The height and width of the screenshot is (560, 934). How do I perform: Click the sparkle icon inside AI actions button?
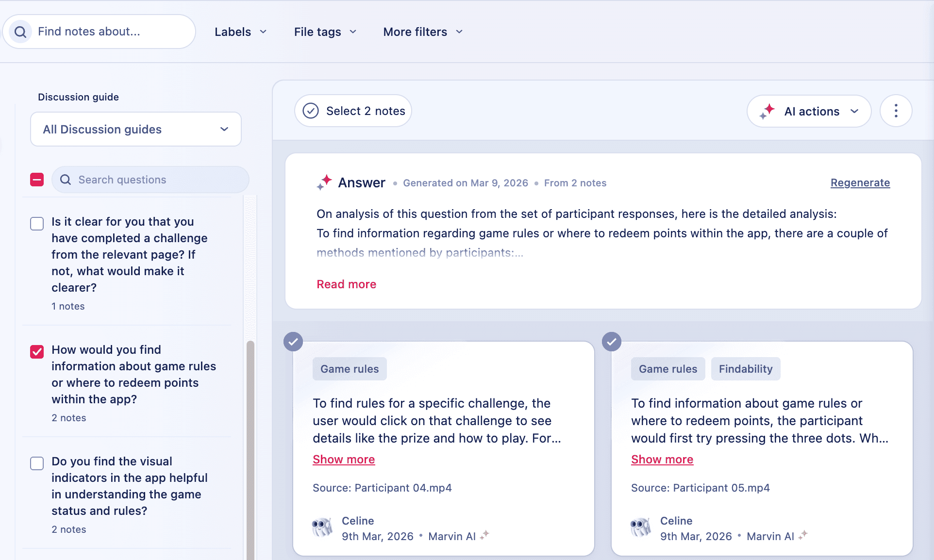pos(768,111)
